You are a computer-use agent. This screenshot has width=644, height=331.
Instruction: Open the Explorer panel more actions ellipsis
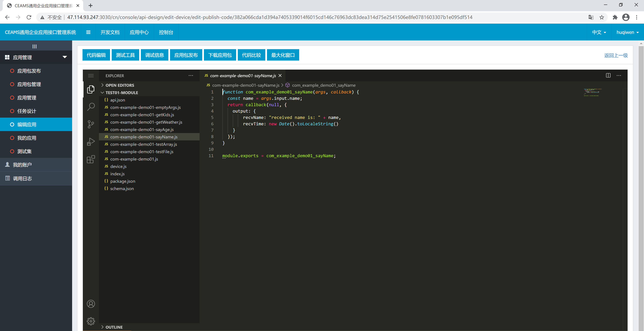point(191,75)
